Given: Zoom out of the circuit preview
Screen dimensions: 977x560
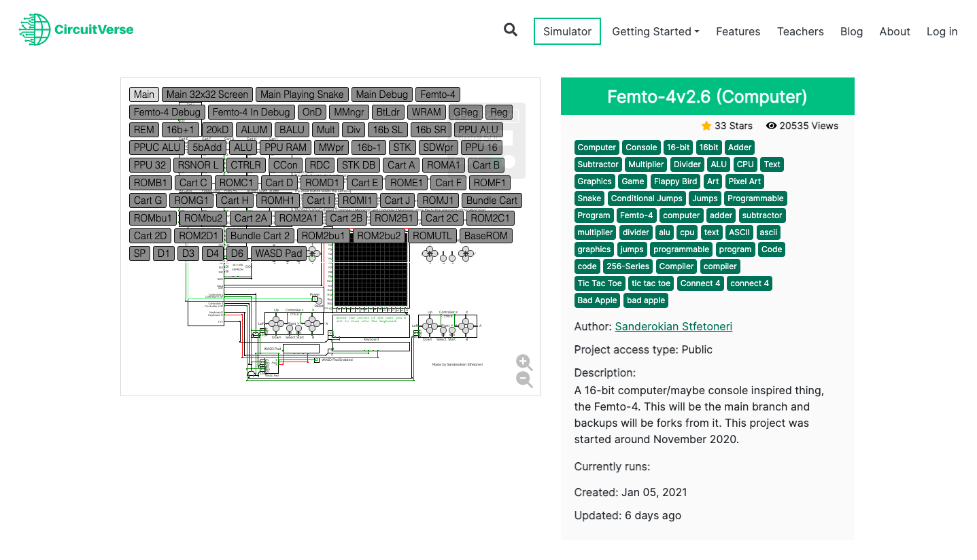Looking at the screenshot, I should point(524,379).
